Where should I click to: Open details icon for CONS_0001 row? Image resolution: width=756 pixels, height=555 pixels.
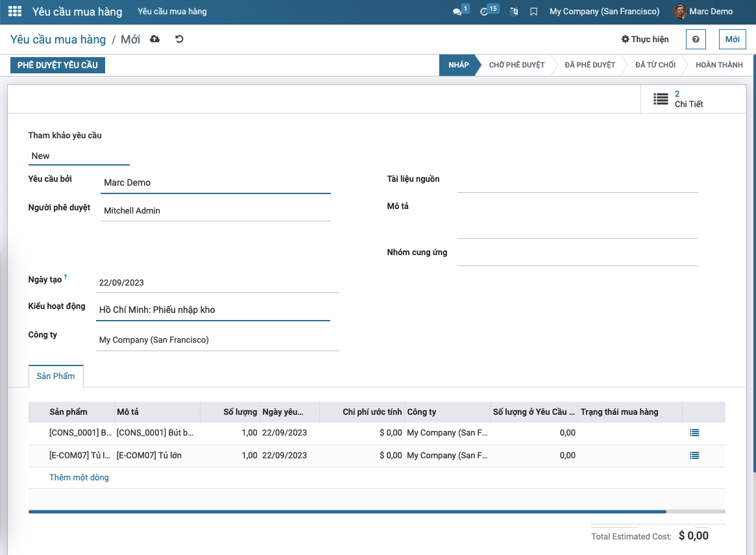click(x=694, y=433)
